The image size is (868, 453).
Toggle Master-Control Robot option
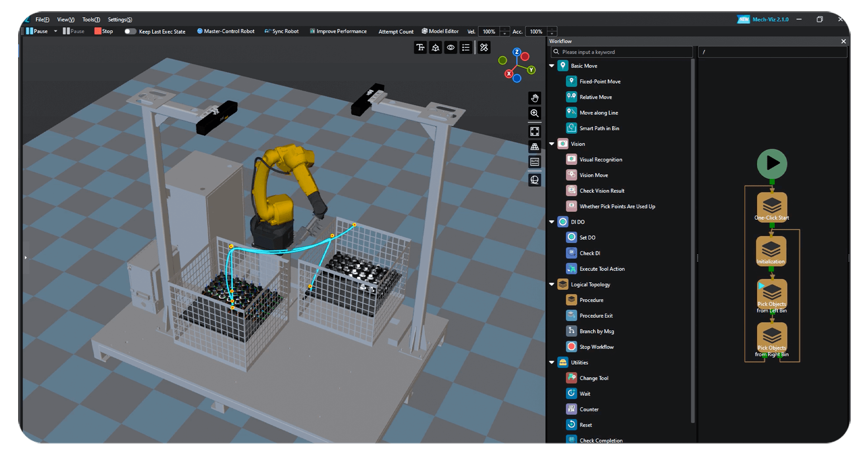225,32
